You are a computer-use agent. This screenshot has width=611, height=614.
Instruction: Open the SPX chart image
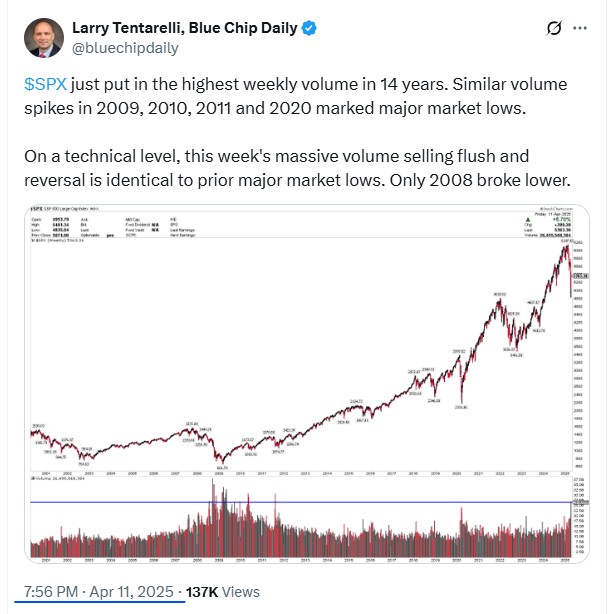pos(307,384)
